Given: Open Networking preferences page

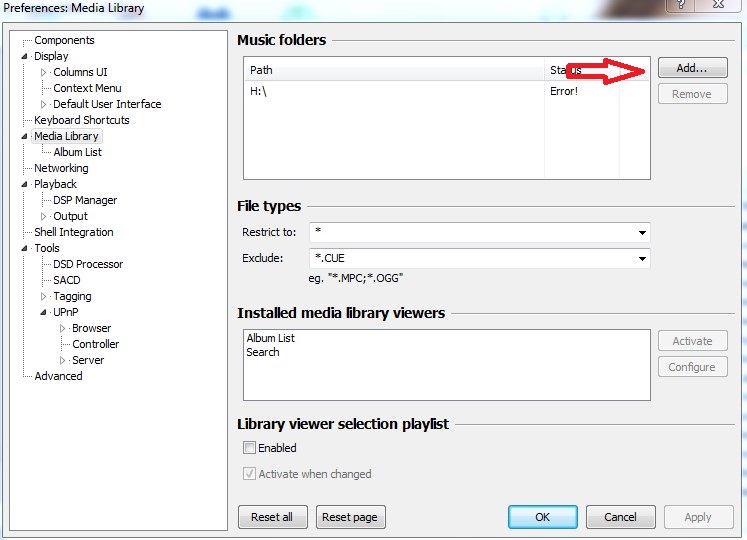Looking at the screenshot, I should click(61, 168).
